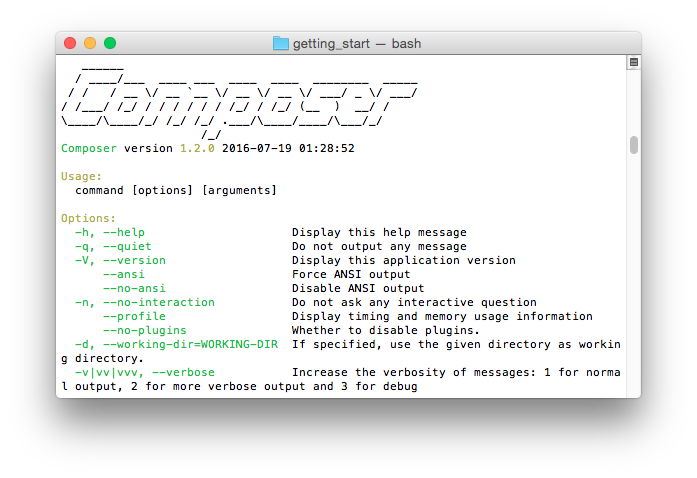Click the '-v|vv|vvv, --verbose' option
Image resolution: width=697 pixels, height=478 pixels.
click(x=145, y=373)
